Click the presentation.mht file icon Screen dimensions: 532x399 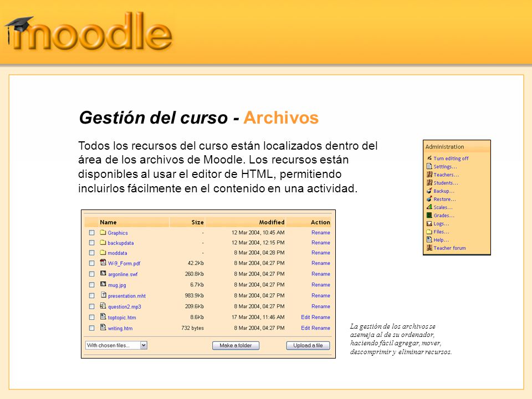(104, 295)
